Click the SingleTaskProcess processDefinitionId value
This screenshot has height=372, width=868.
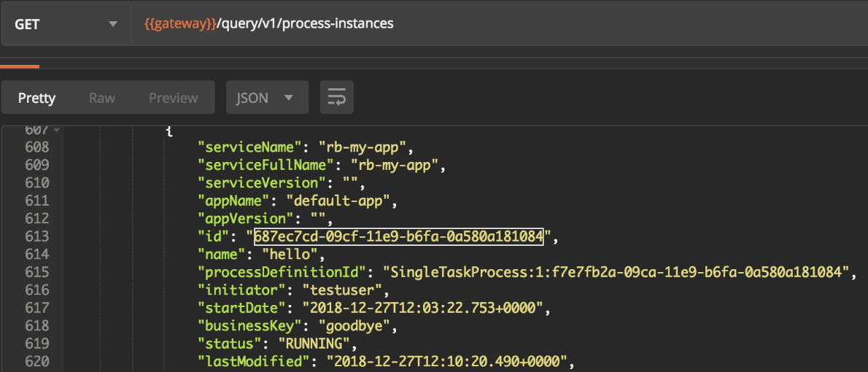[616, 272]
